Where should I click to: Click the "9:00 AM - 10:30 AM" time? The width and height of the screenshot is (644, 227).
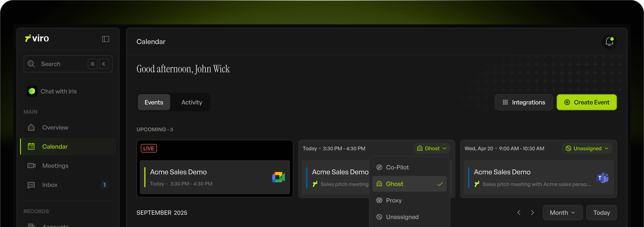pyautogui.click(x=522, y=148)
